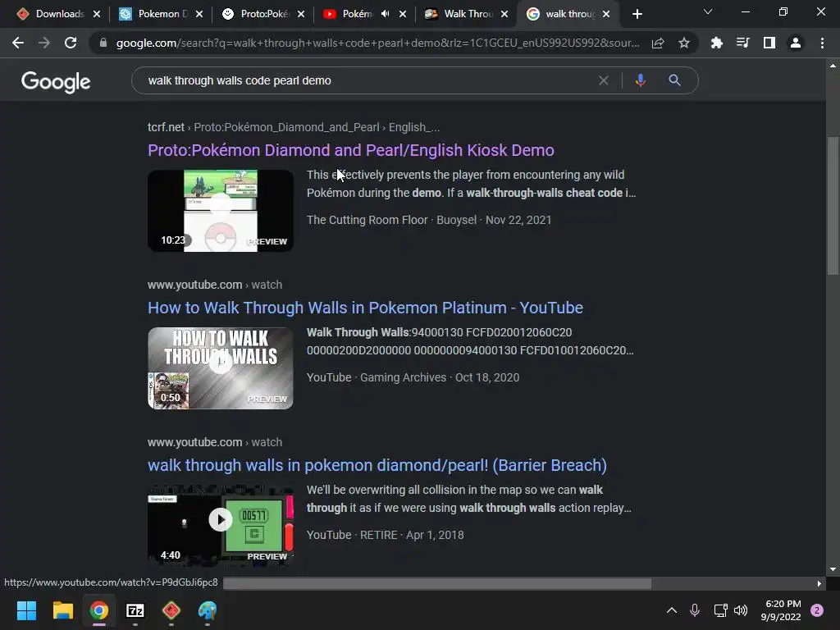
Task: Open the Chrome profile menu
Action: coord(796,43)
